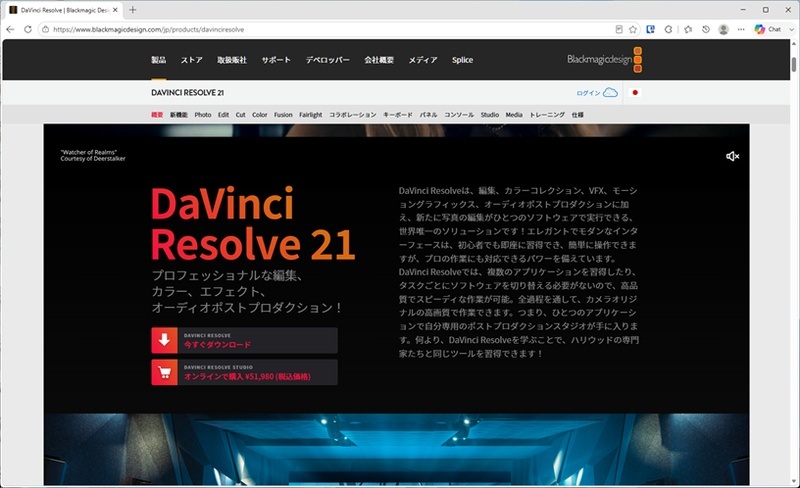This screenshot has width=800, height=488.
Task: Click the address bar URL
Action: coord(148,30)
